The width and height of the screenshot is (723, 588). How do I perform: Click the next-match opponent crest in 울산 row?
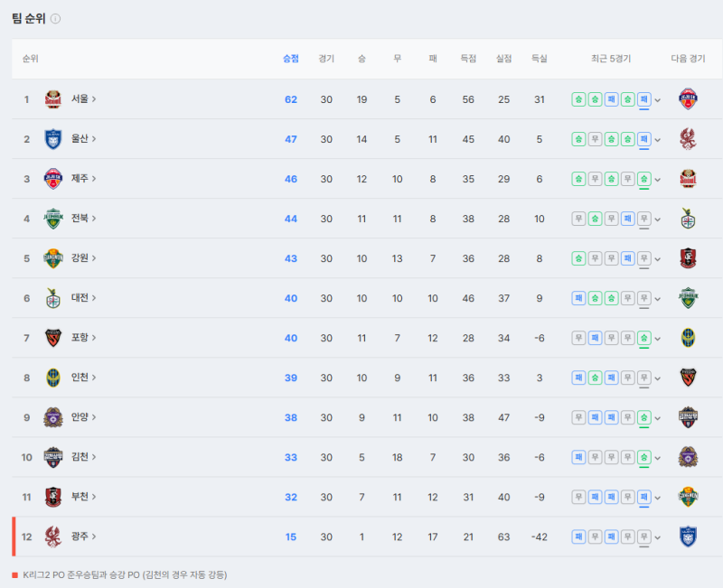(688, 139)
